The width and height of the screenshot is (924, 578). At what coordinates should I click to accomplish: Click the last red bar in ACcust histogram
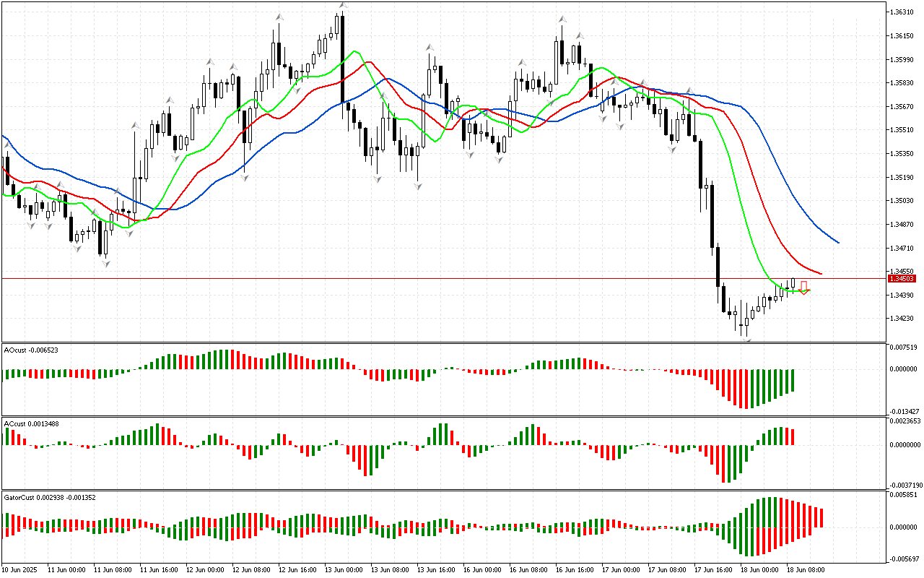tap(793, 436)
